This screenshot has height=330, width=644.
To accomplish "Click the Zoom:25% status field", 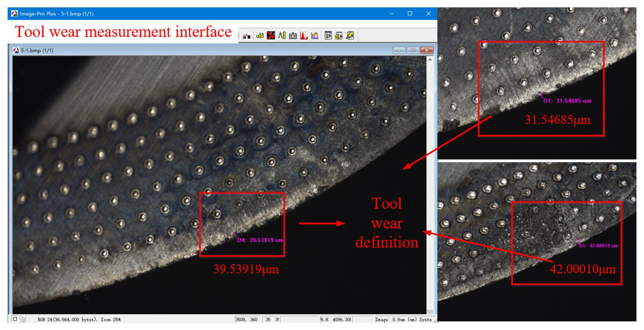I will point(111,319).
